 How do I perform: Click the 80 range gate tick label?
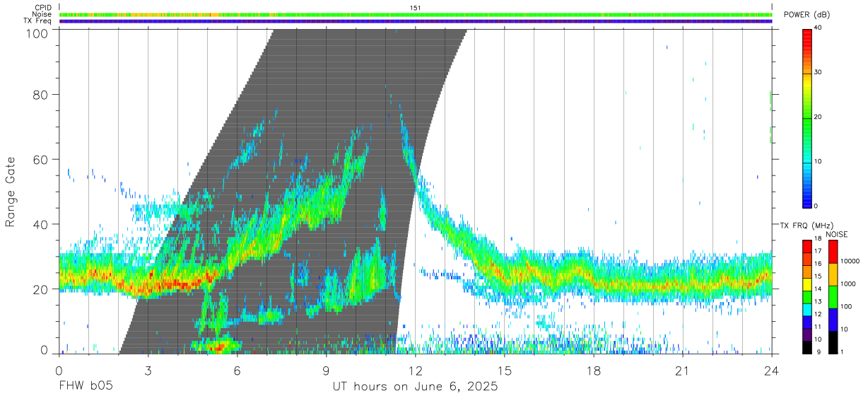point(41,95)
